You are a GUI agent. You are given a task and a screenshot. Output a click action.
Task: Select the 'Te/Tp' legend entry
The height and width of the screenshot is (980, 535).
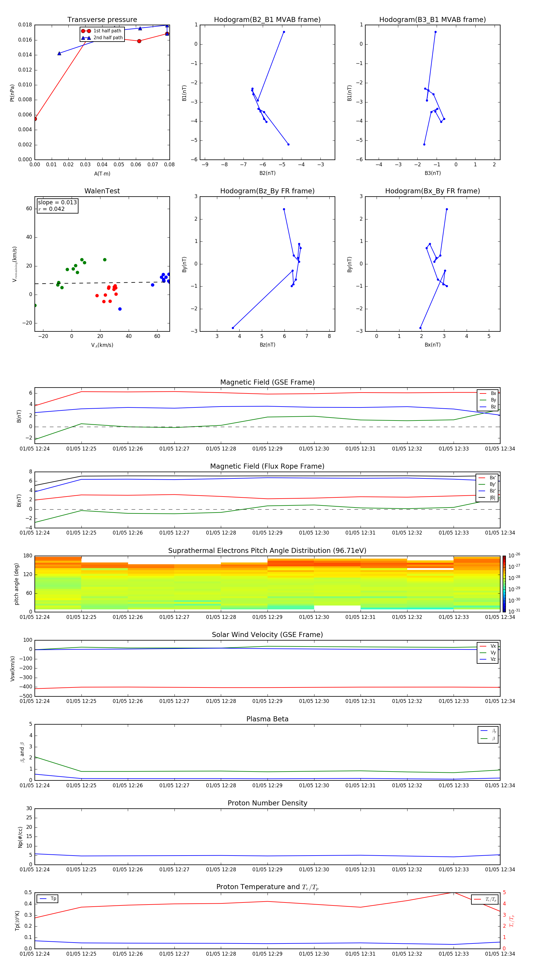pyautogui.click(x=485, y=900)
